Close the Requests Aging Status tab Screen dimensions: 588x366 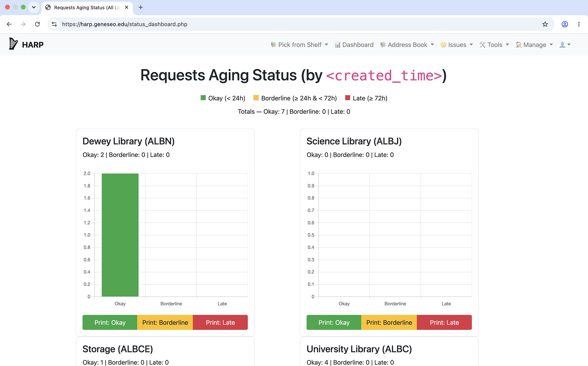tap(127, 7)
